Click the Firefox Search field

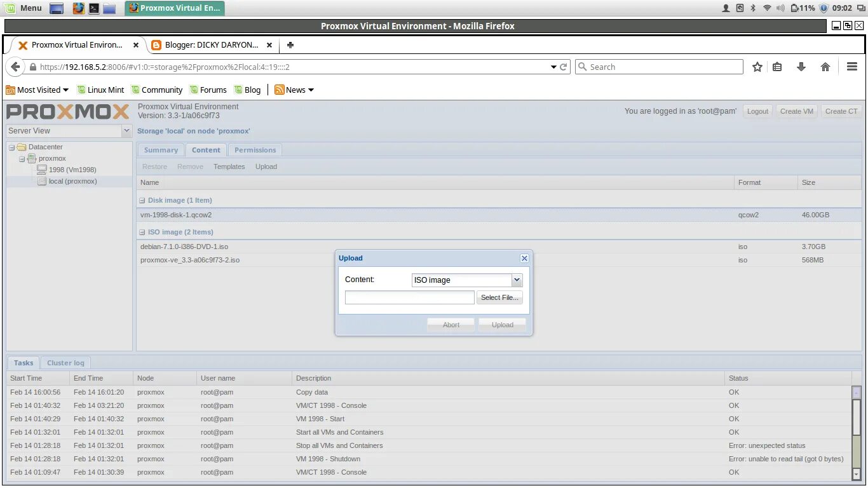coord(659,67)
